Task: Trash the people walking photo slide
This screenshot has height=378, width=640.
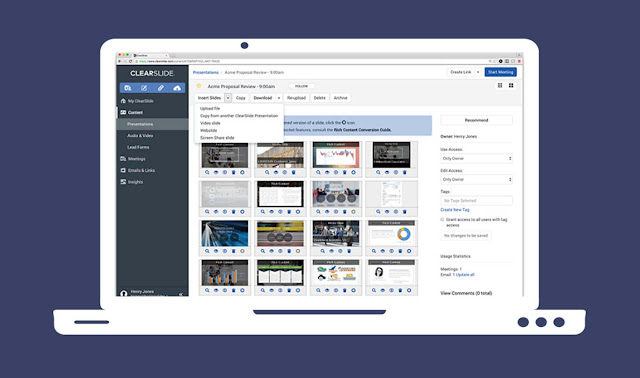Action: pyautogui.click(x=349, y=251)
